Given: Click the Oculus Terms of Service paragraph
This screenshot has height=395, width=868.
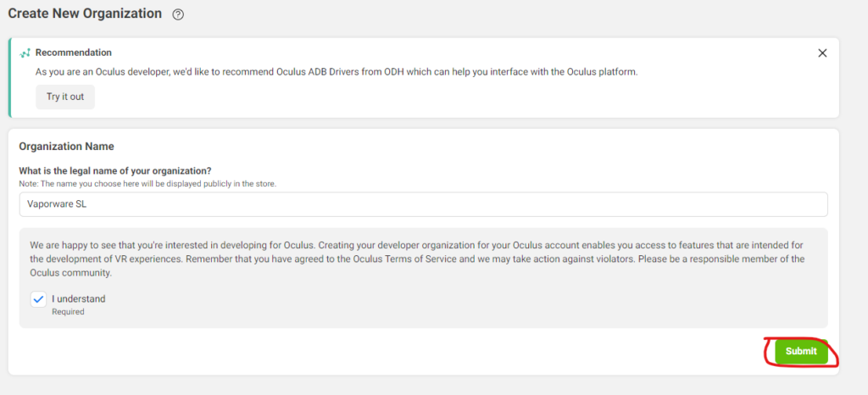Looking at the screenshot, I should tap(418, 259).
